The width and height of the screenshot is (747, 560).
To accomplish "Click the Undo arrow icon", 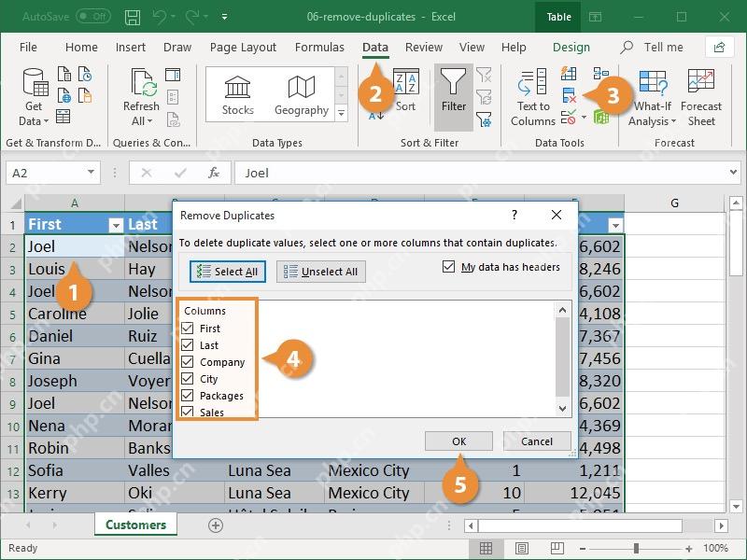I will coord(159,17).
